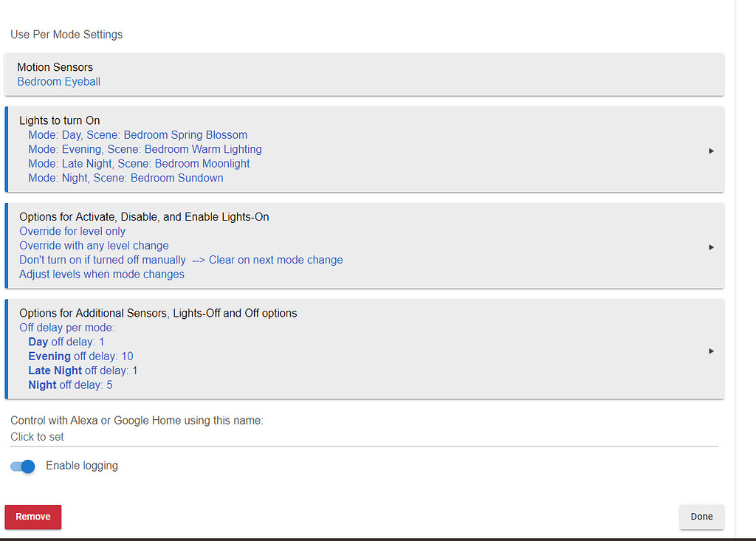Click the Done button

[701, 517]
